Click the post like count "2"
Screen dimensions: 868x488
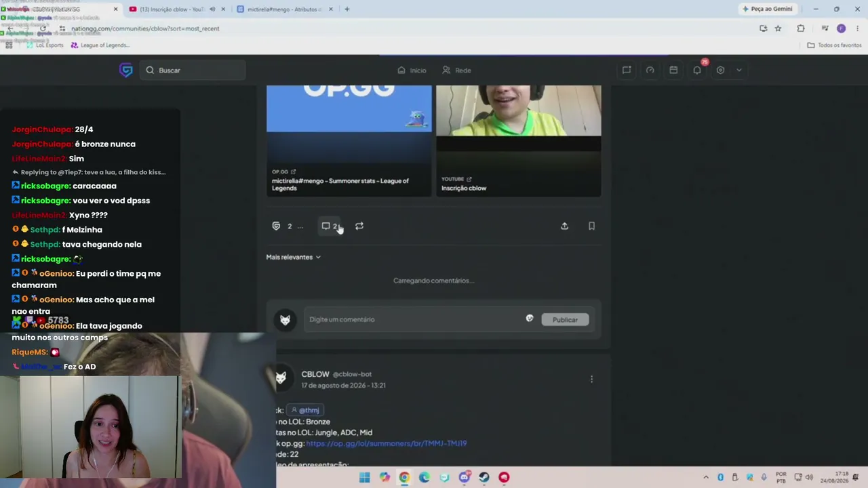pos(290,226)
